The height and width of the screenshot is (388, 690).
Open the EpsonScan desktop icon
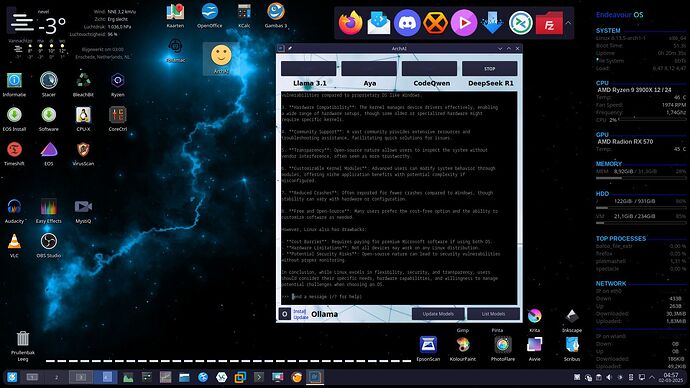point(428,348)
